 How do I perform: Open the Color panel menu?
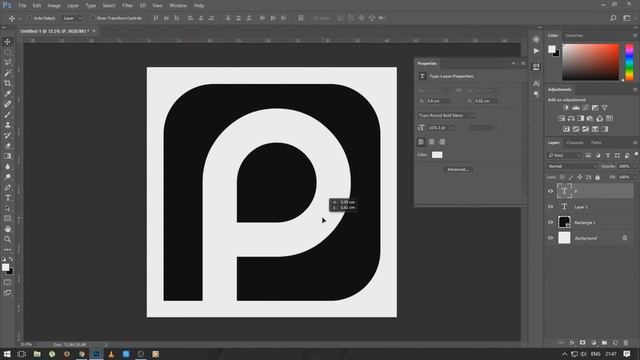(x=635, y=36)
